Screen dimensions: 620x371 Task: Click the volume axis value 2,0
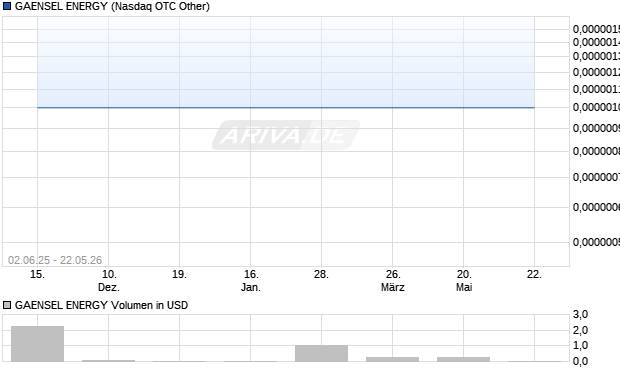click(x=580, y=330)
